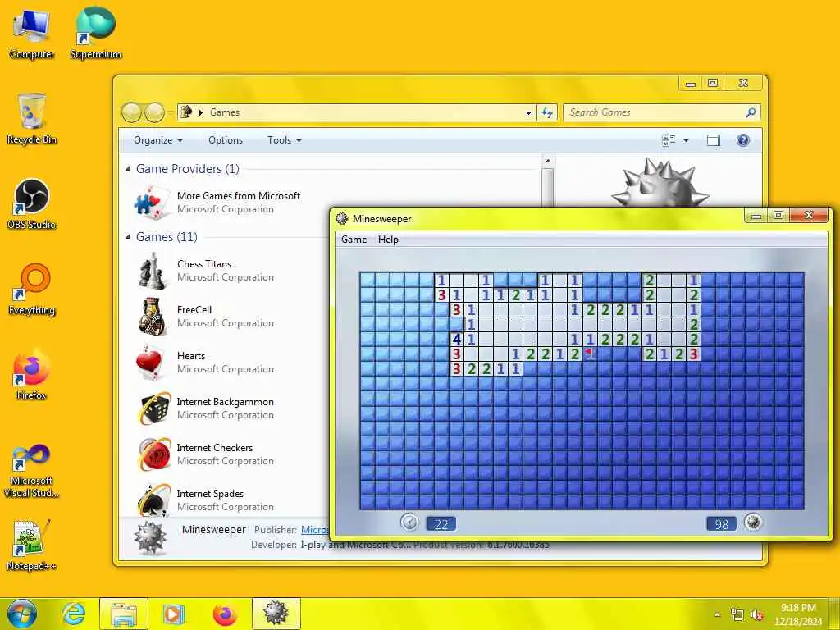Viewport: 840px width, 630px height.
Task: Click the Chess Titans title text
Action: (x=204, y=264)
